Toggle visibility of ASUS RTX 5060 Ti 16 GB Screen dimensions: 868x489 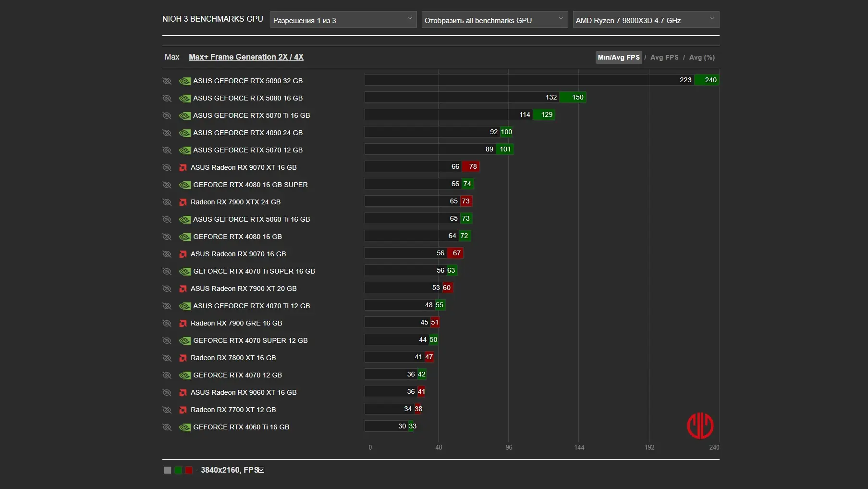pyautogui.click(x=167, y=219)
